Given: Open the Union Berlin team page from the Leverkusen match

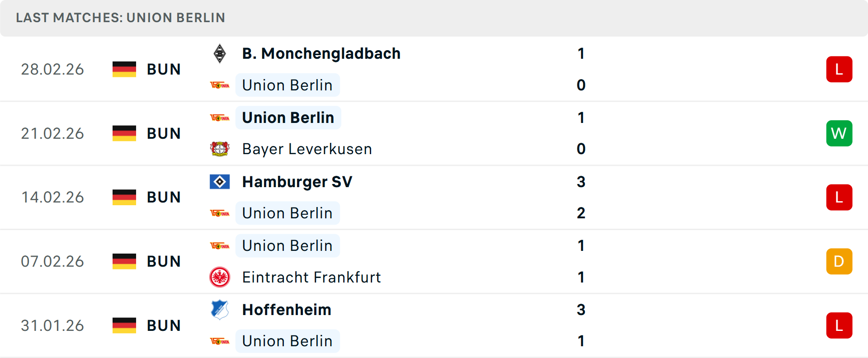Looking at the screenshot, I should tap(288, 118).
